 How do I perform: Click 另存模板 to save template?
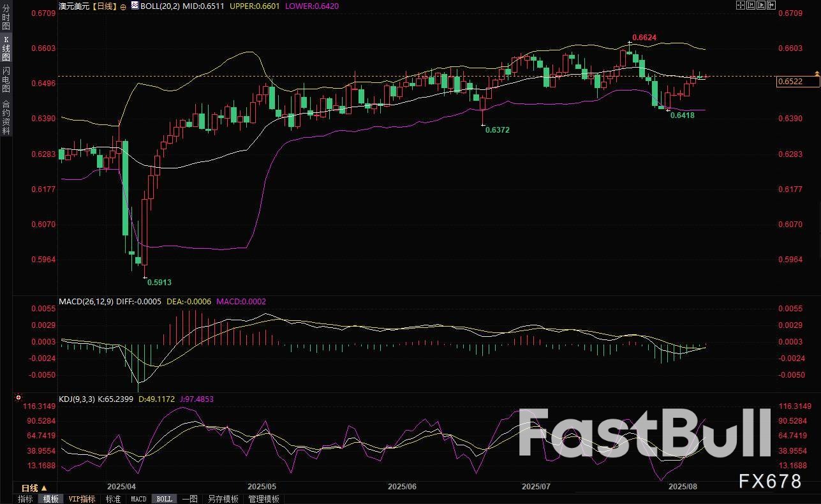click(x=223, y=499)
